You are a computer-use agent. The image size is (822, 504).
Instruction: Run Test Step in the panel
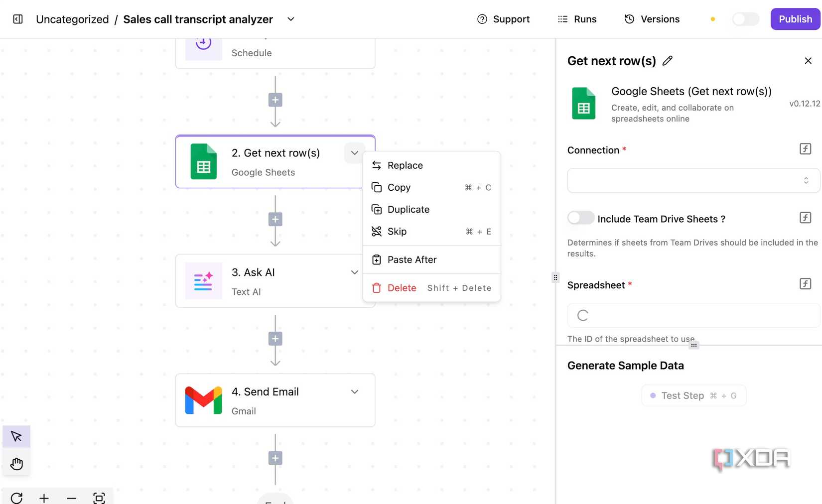(693, 395)
